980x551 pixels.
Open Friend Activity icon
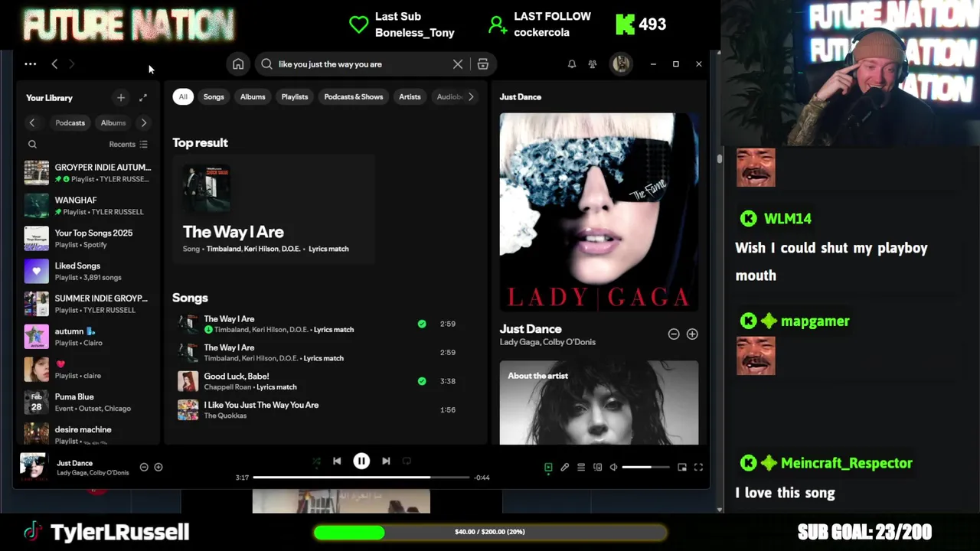click(593, 64)
